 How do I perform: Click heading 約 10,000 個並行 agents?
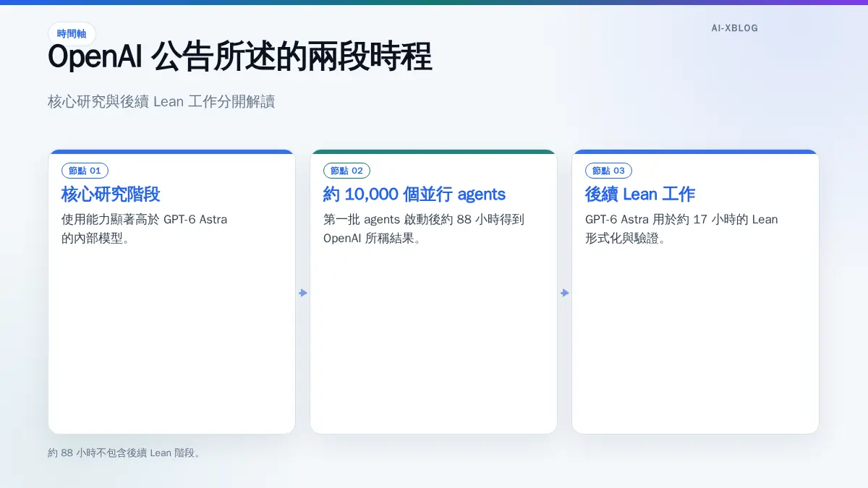pos(414,194)
